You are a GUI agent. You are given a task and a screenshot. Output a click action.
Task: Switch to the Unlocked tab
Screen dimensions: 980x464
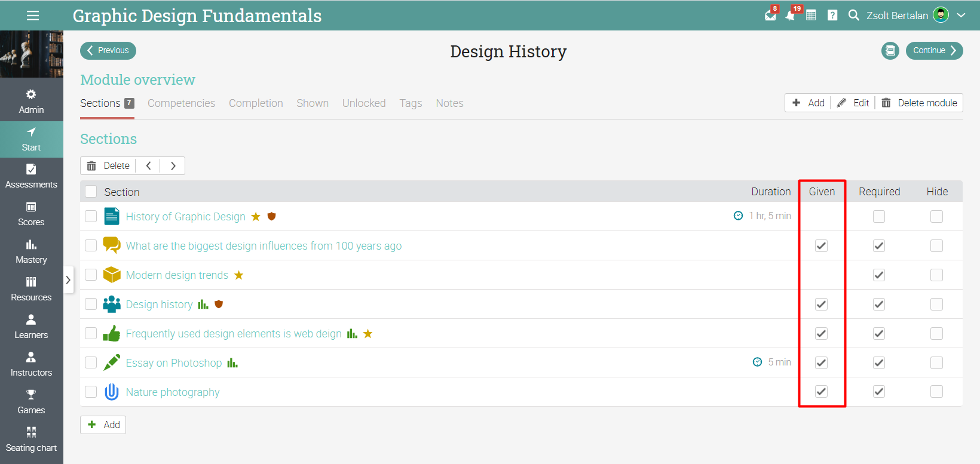pyautogui.click(x=364, y=103)
